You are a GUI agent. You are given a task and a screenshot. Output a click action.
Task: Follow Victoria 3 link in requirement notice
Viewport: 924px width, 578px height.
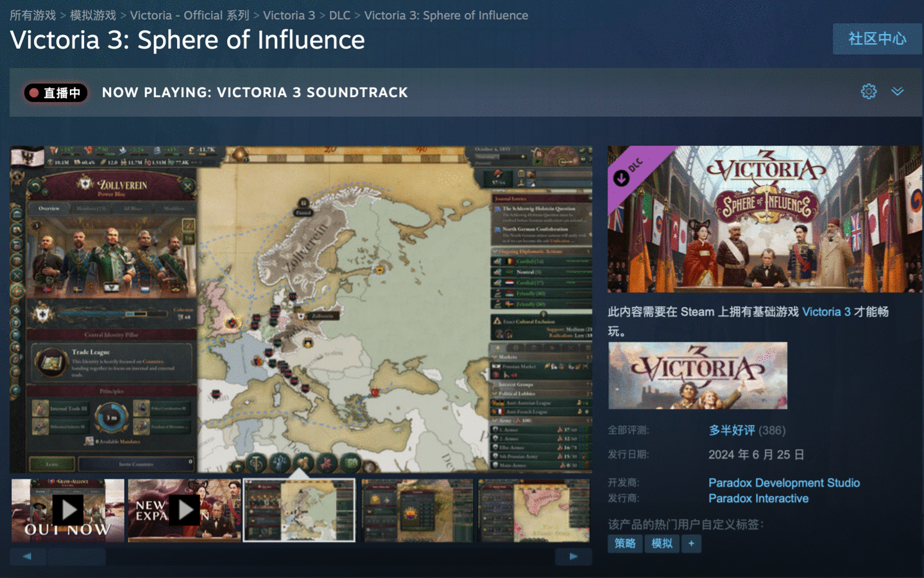coord(826,312)
